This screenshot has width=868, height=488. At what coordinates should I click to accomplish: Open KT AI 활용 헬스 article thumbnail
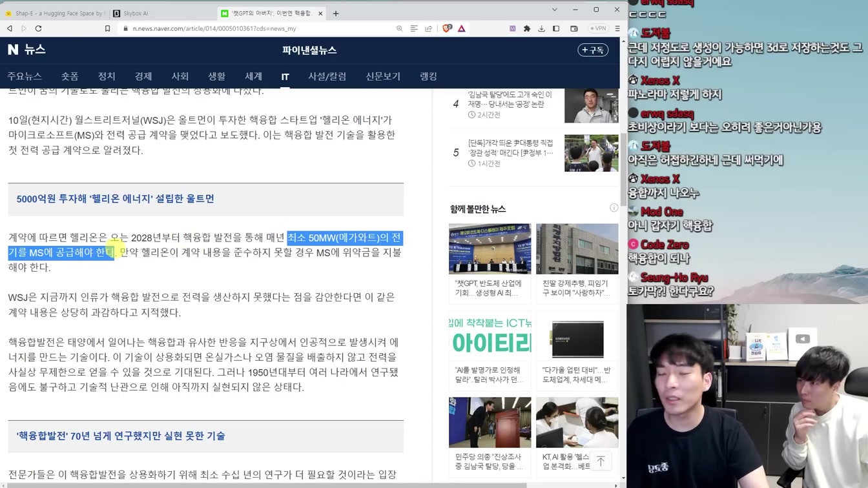click(x=577, y=423)
